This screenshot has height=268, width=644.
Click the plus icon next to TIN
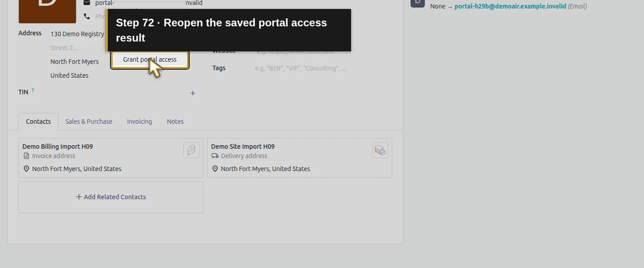193,93
